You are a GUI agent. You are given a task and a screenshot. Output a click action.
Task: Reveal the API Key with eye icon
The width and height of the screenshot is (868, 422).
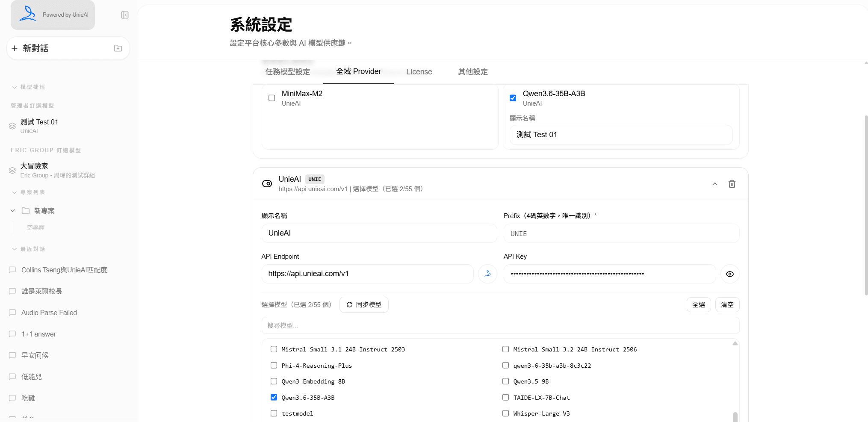730,274
